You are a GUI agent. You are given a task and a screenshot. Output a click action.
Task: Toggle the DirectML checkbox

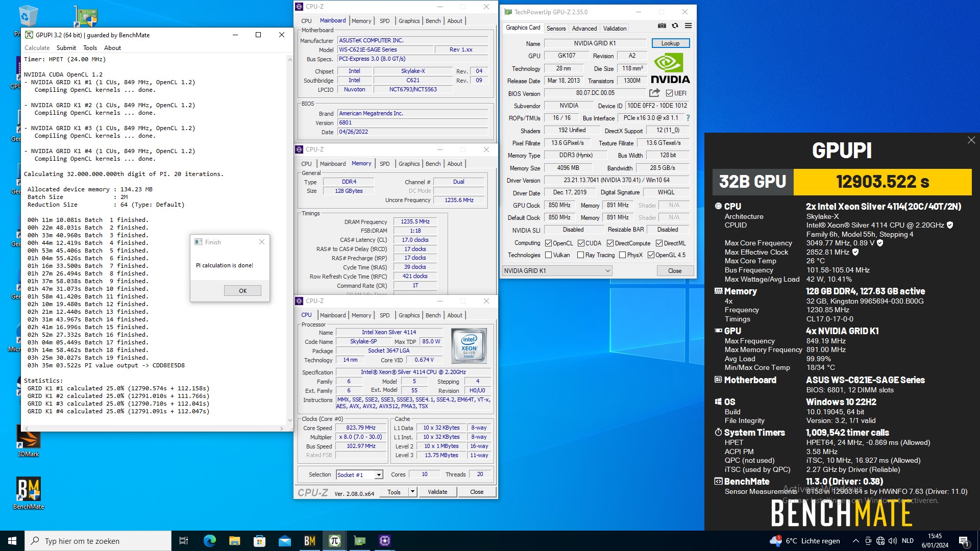(x=659, y=243)
